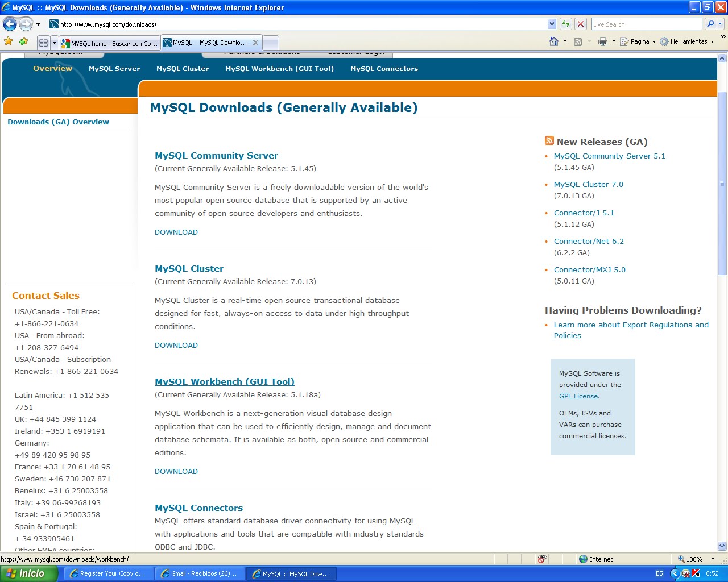This screenshot has width=728, height=582.
Task: Open the MySQL Workbench (GUI Tool) heading link
Action: point(225,381)
